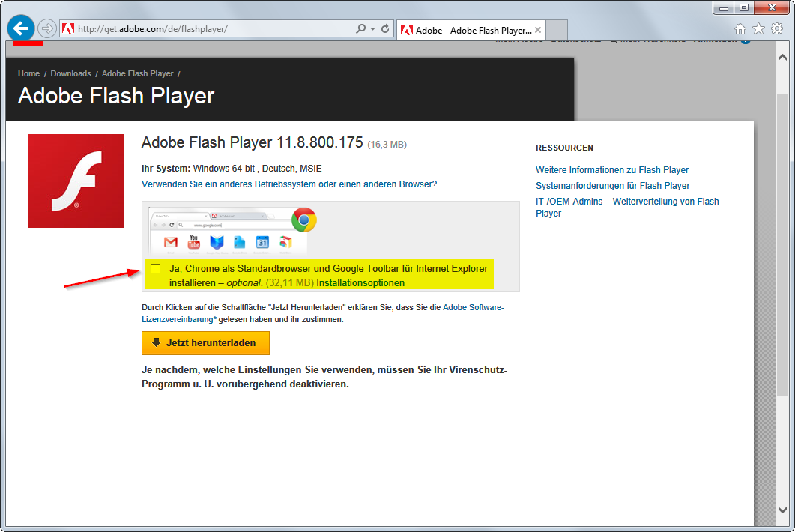Click the vertical scrollbar thumb
The width and height of the screenshot is (795, 532).
[782, 244]
